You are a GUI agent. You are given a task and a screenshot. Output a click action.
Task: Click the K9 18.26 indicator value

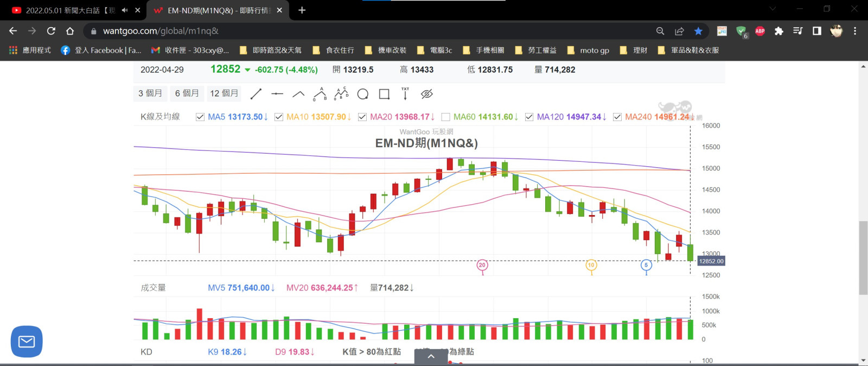click(x=227, y=352)
